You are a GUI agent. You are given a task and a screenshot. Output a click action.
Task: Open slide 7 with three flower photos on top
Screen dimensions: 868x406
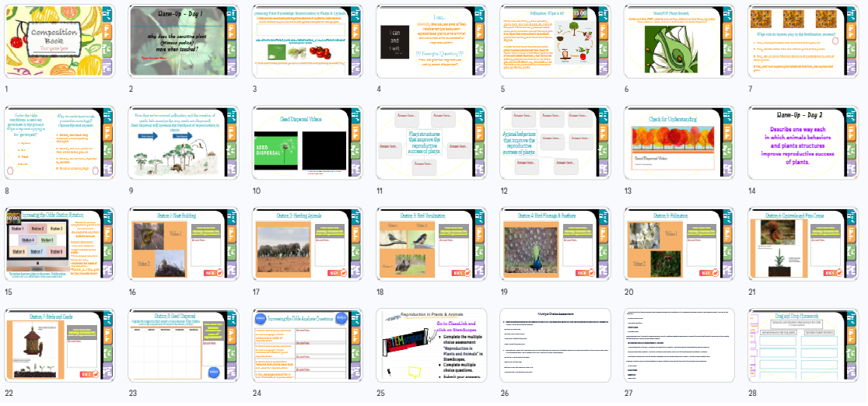point(803,41)
